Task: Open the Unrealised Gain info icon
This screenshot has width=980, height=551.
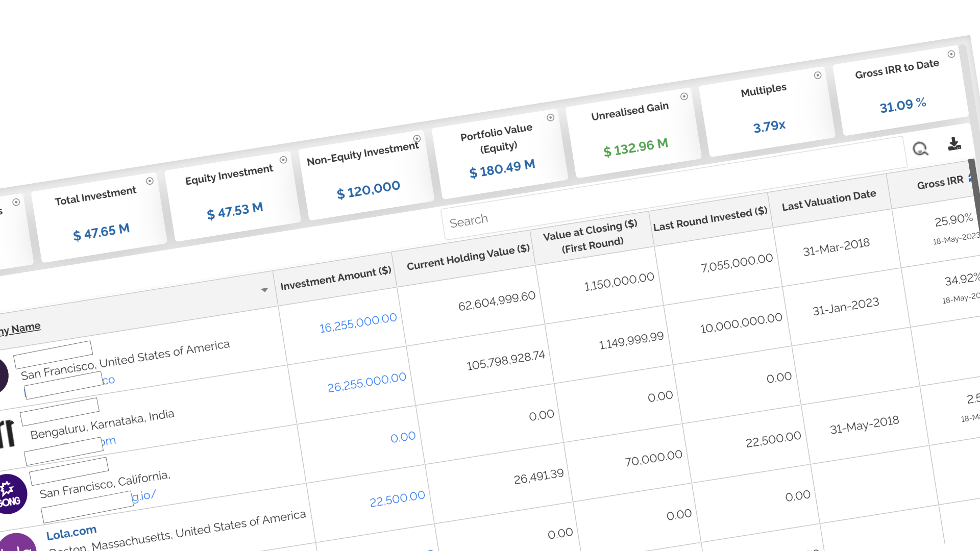Action: pyautogui.click(x=684, y=96)
